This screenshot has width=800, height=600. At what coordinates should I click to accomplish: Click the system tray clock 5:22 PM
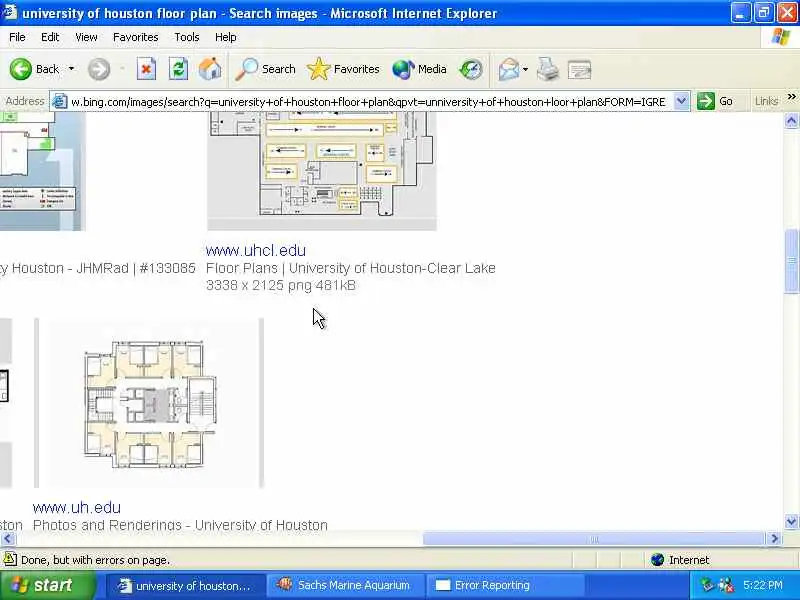pos(763,585)
